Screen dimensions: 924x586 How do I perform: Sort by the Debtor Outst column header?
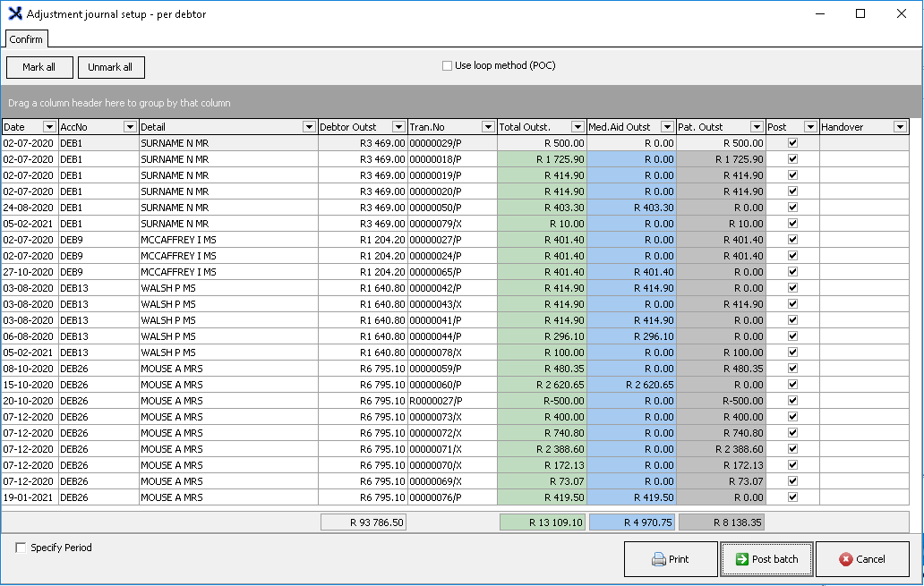[x=349, y=127]
